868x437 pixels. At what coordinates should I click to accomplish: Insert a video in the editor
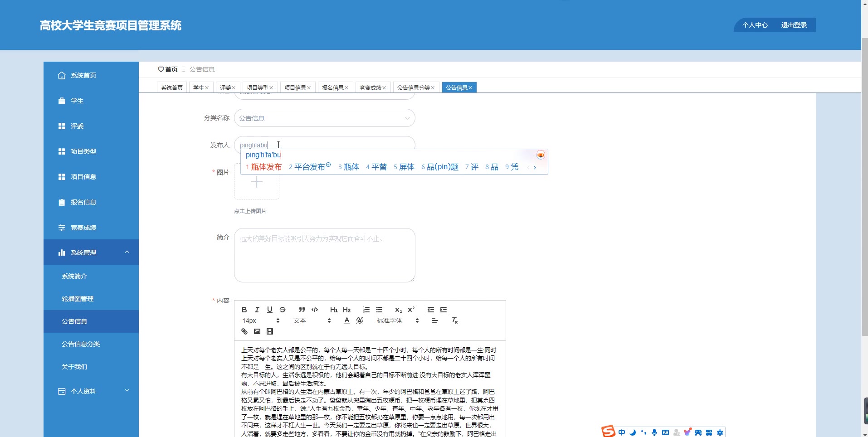coord(270,331)
